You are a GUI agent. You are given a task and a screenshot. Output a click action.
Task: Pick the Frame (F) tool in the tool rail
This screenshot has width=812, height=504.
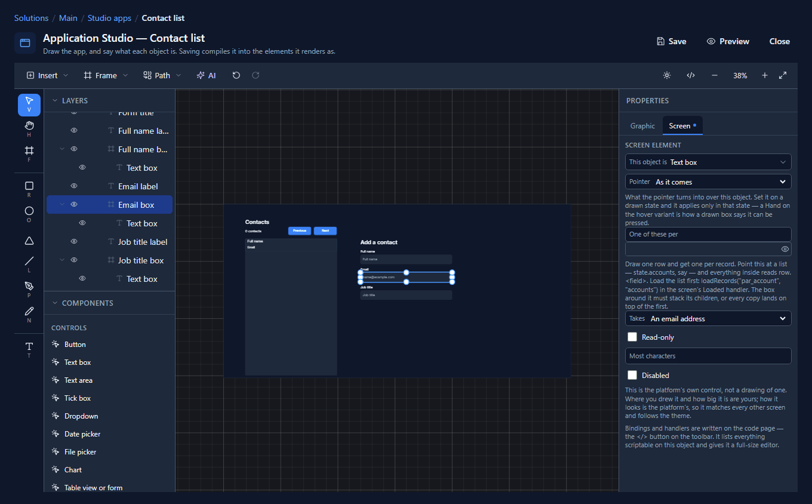pos(29,154)
